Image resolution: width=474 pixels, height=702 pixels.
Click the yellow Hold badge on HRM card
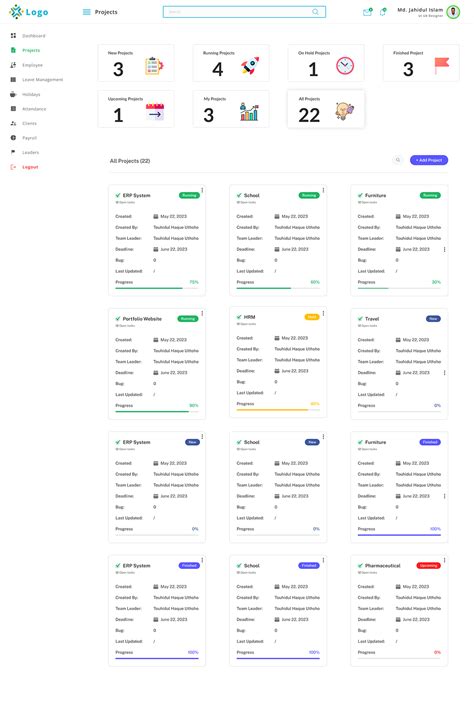pos(312,317)
